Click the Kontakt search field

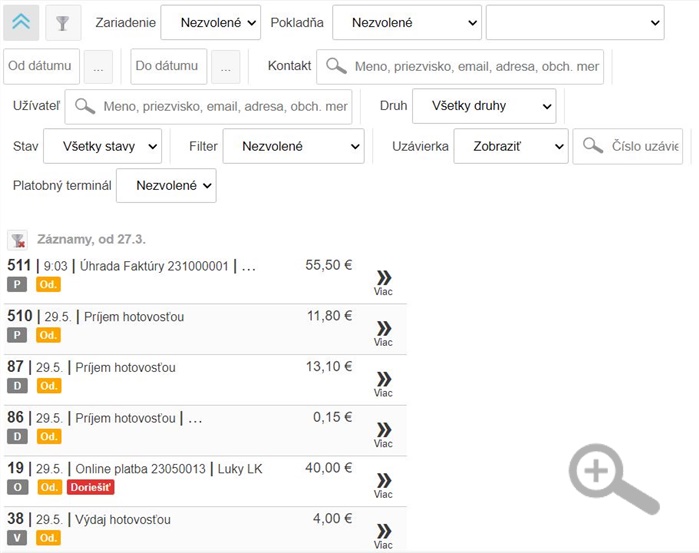click(x=460, y=67)
